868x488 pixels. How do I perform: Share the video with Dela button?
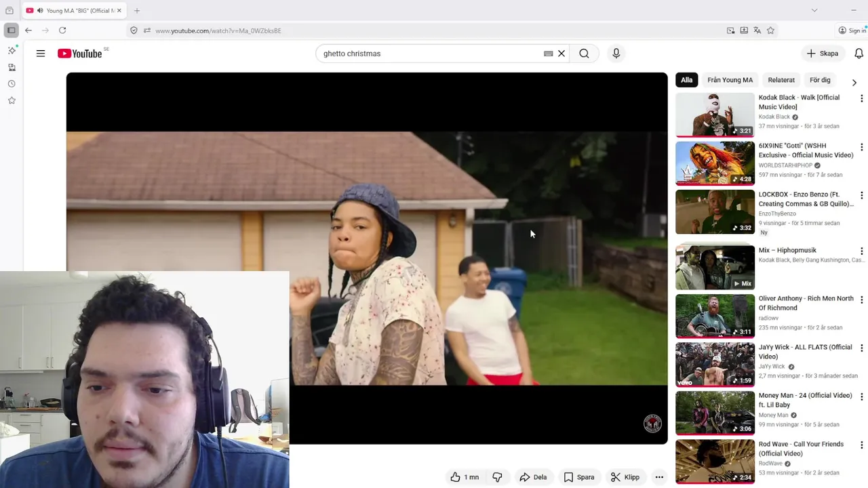tap(533, 477)
